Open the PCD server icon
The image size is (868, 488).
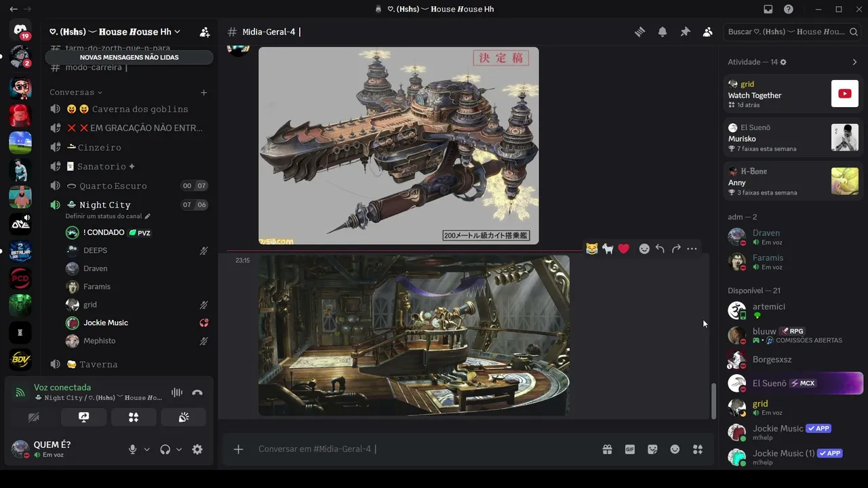point(20,278)
